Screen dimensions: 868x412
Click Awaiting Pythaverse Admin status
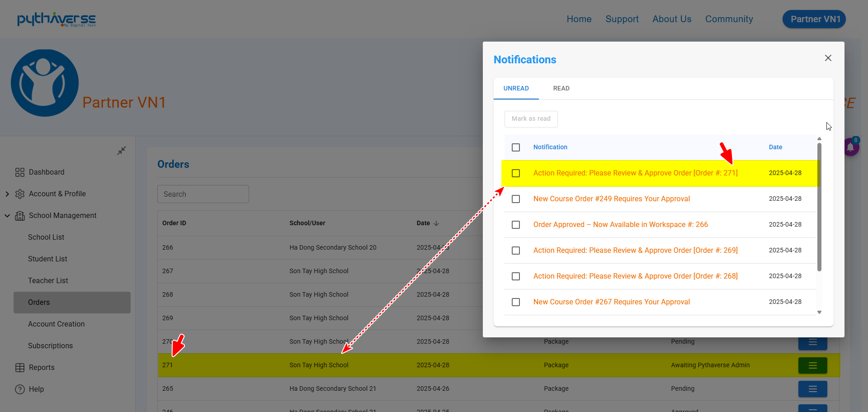[710, 365]
